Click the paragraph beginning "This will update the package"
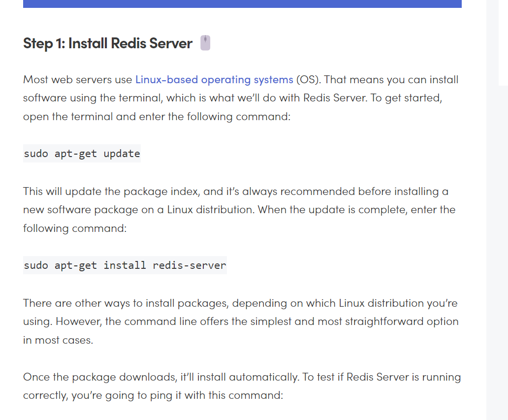 click(240, 210)
